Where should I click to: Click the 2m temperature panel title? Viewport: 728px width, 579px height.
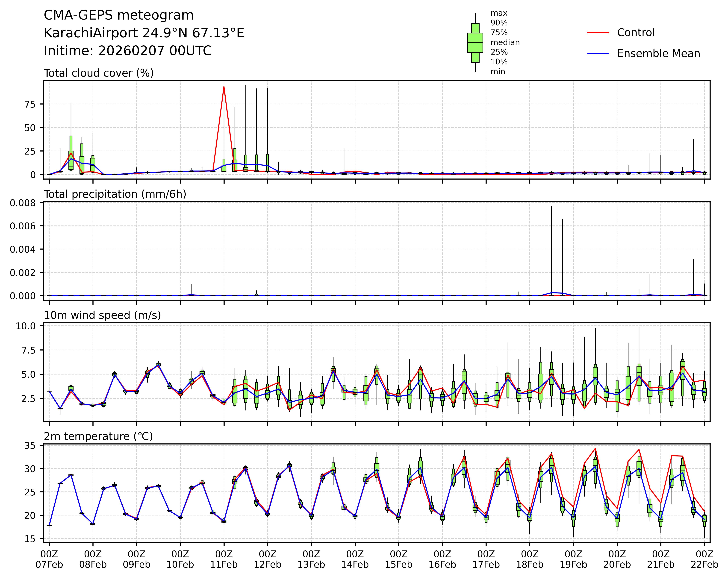click(98, 436)
